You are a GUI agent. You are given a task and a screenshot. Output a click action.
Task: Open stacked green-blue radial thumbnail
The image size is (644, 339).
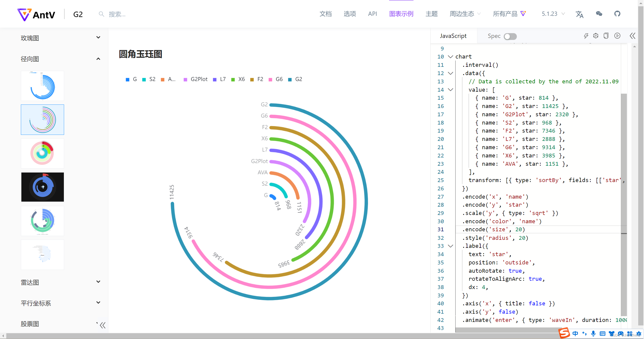[x=42, y=221]
